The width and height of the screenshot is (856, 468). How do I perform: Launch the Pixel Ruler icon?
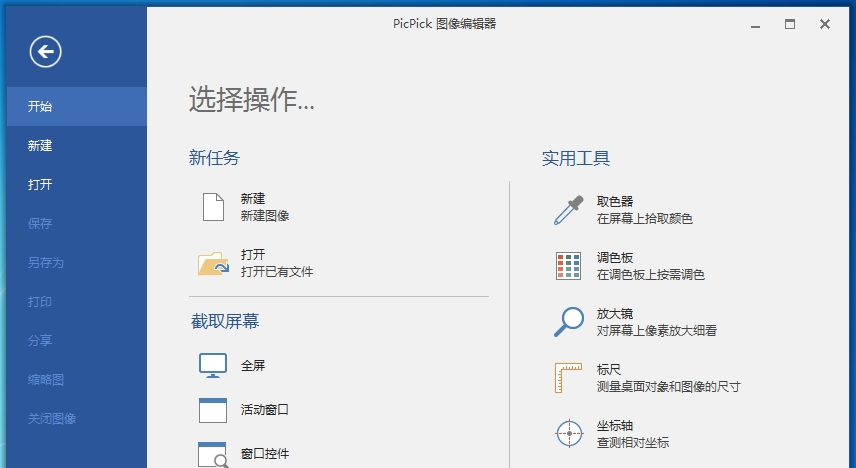coord(568,378)
